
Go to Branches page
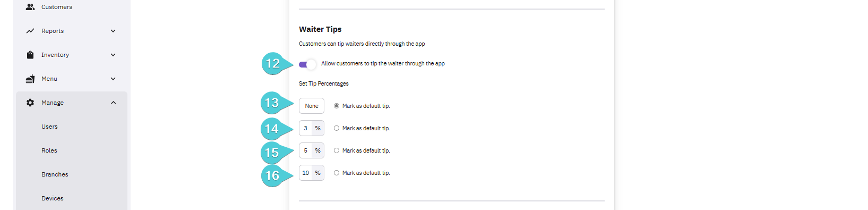55,174
